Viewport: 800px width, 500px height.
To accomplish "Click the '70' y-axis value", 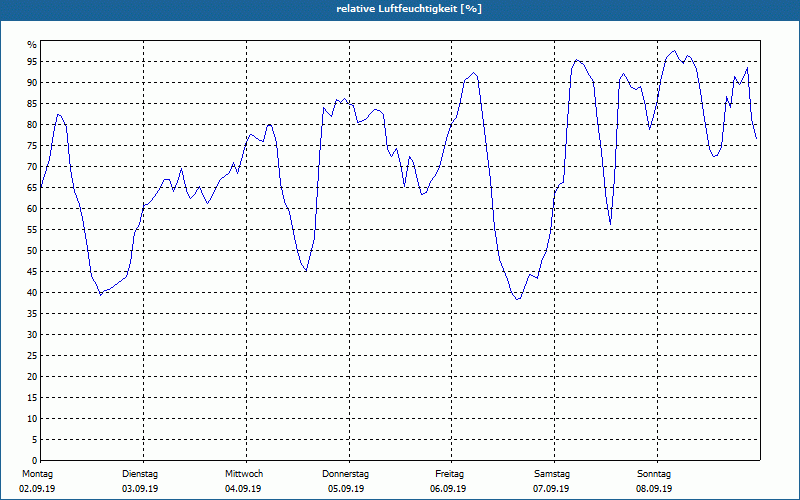I will pos(32,167).
